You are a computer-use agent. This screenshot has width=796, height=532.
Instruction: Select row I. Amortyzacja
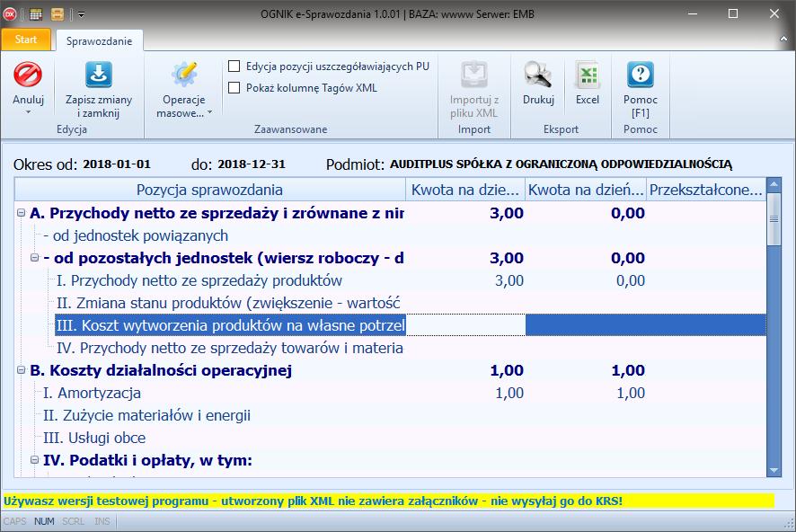[x=390, y=393]
